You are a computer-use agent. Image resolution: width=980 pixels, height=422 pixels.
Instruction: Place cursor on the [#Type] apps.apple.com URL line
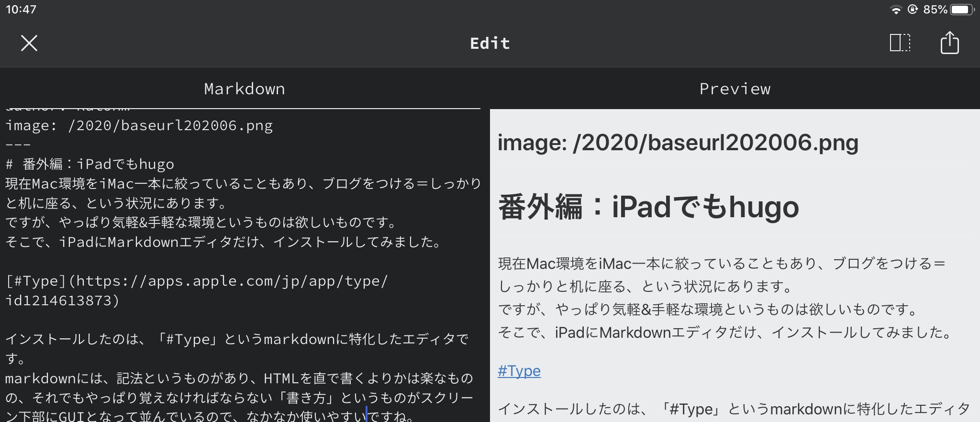click(x=196, y=281)
